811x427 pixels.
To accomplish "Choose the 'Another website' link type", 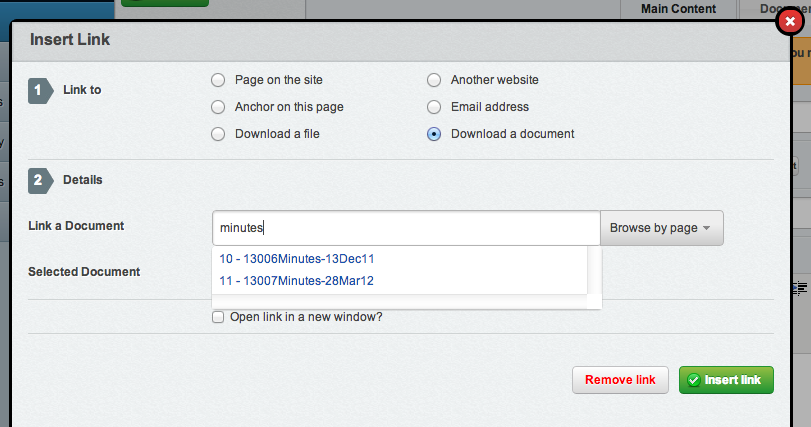I will coord(434,80).
